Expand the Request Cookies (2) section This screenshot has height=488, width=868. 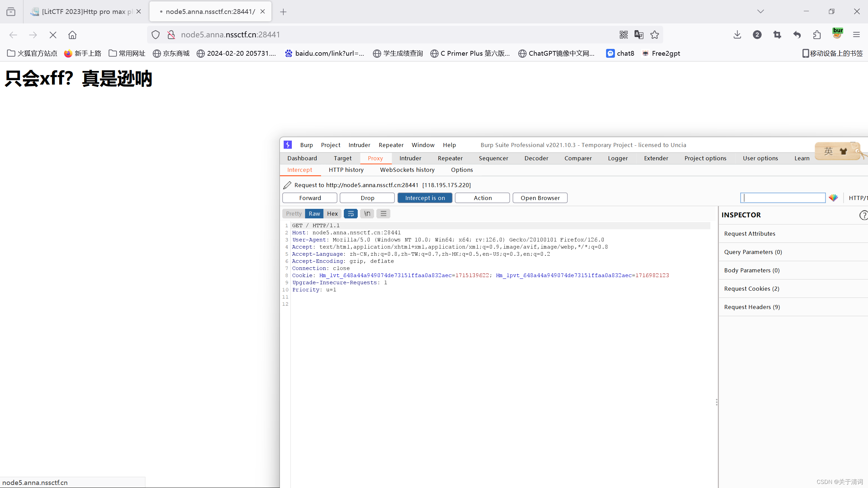tap(751, 289)
